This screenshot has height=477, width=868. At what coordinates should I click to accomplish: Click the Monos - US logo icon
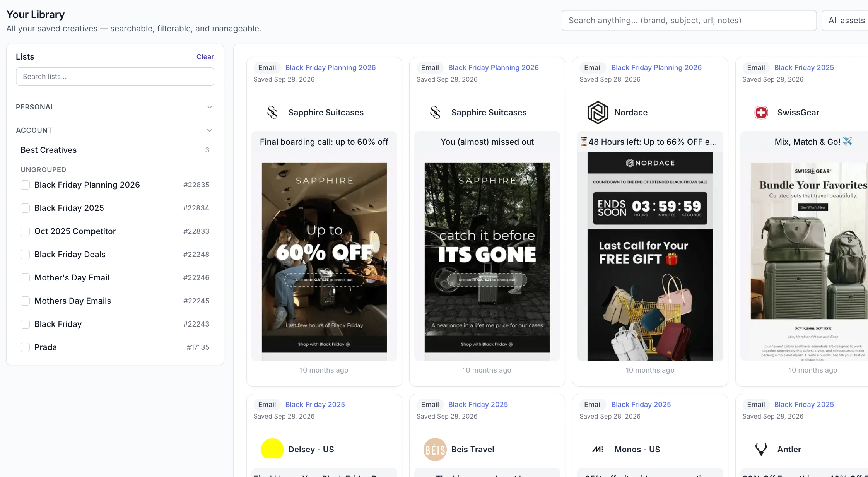[598, 449]
